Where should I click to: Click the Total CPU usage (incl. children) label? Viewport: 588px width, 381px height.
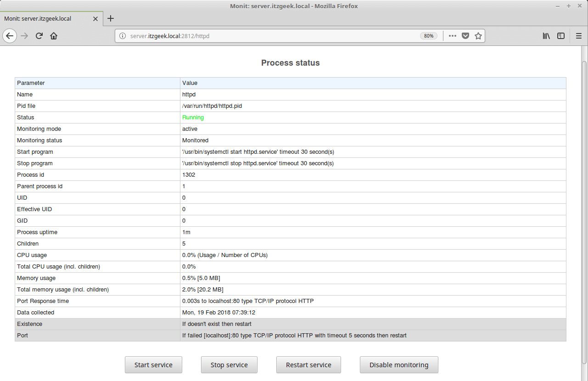point(58,267)
